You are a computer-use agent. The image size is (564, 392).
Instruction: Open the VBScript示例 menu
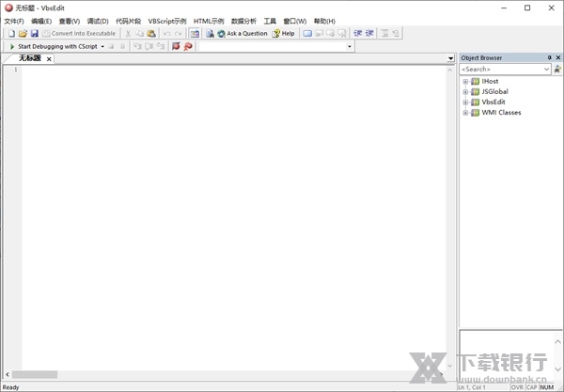(166, 21)
